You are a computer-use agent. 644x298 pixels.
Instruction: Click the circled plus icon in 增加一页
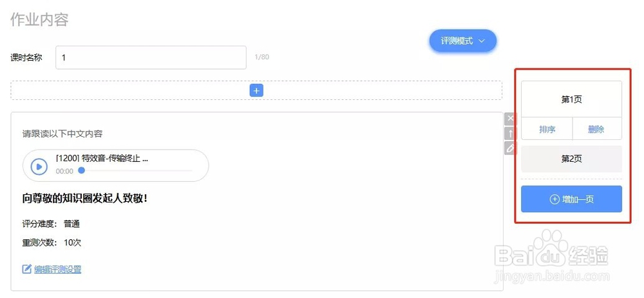(554, 199)
